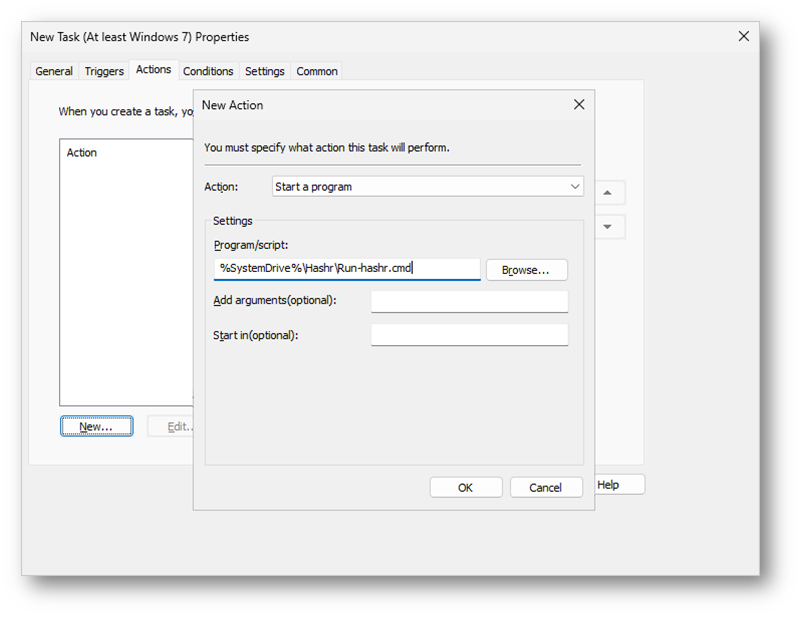The width and height of the screenshot is (802, 618).
Task: Open the Triggers tab
Action: 104,71
